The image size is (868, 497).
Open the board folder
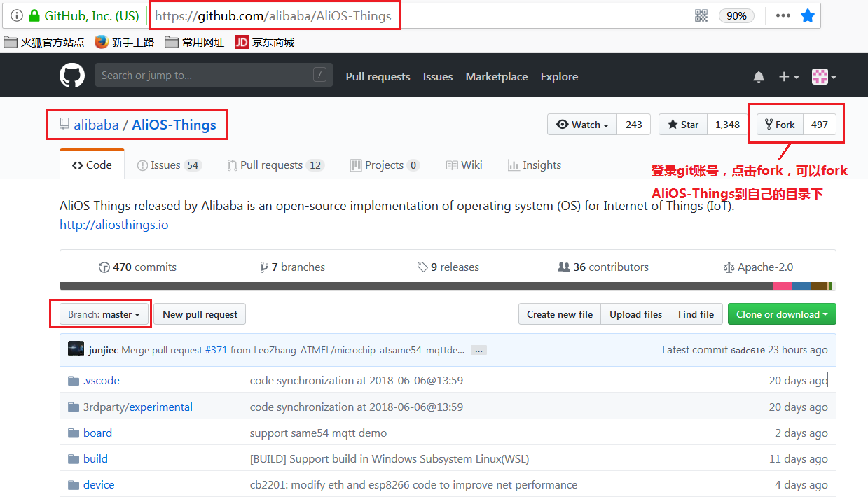tap(97, 433)
